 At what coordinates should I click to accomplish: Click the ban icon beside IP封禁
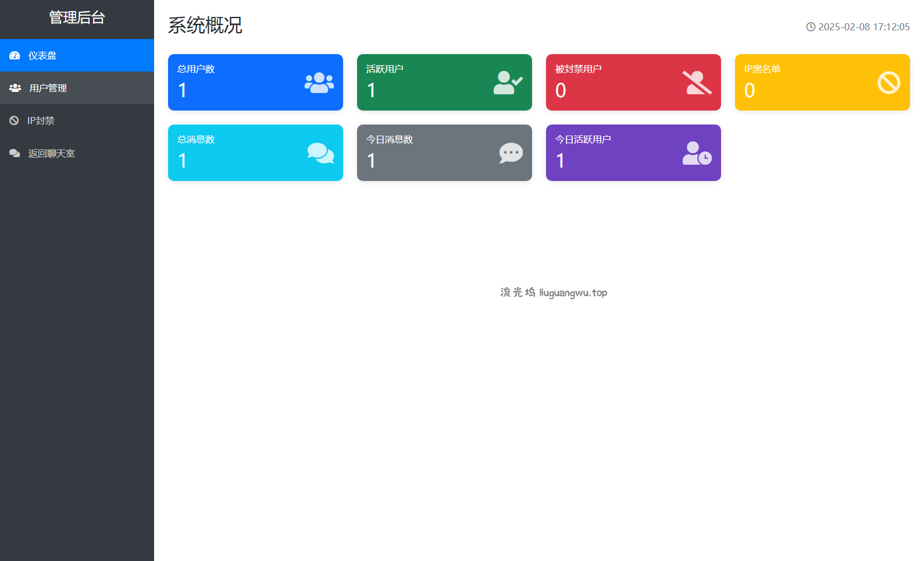(x=14, y=120)
